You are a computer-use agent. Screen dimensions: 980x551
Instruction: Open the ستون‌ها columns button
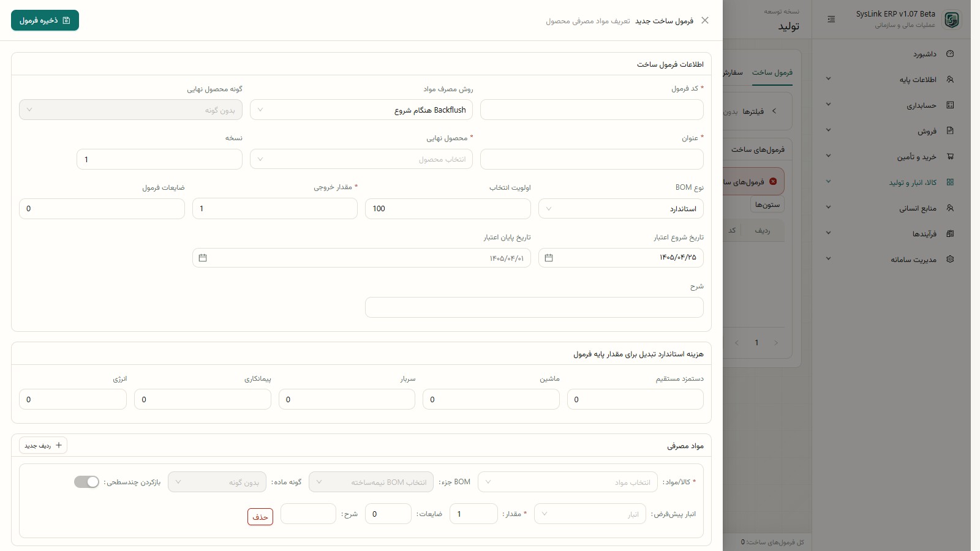[767, 204]
